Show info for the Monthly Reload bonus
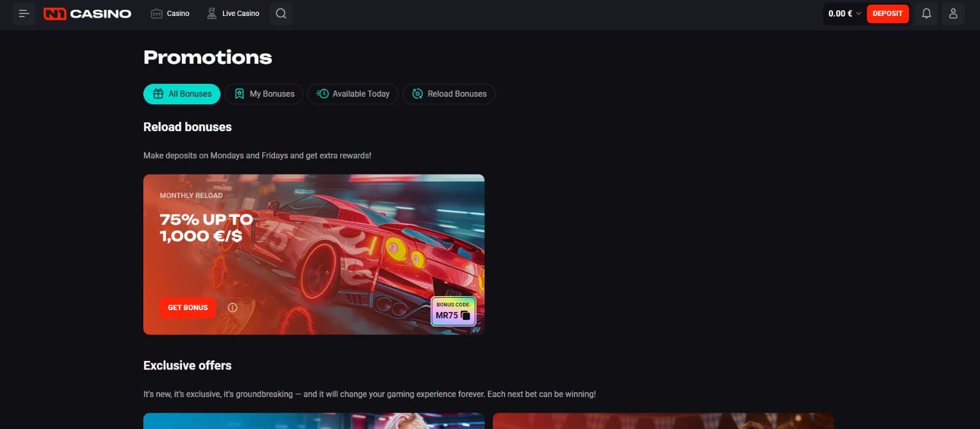This screenshot has width=980, height=429. pos(232,308)
